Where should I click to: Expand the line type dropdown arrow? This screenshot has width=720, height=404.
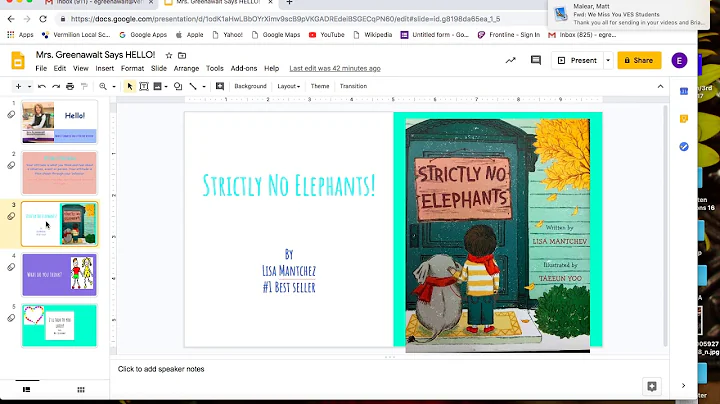204,86
